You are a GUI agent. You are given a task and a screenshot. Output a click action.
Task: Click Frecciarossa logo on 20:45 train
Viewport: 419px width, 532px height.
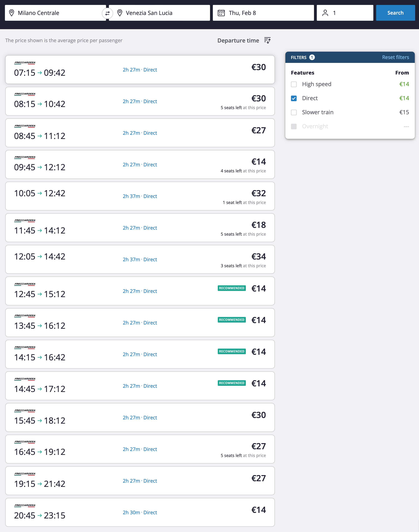(x=25, y=505)
